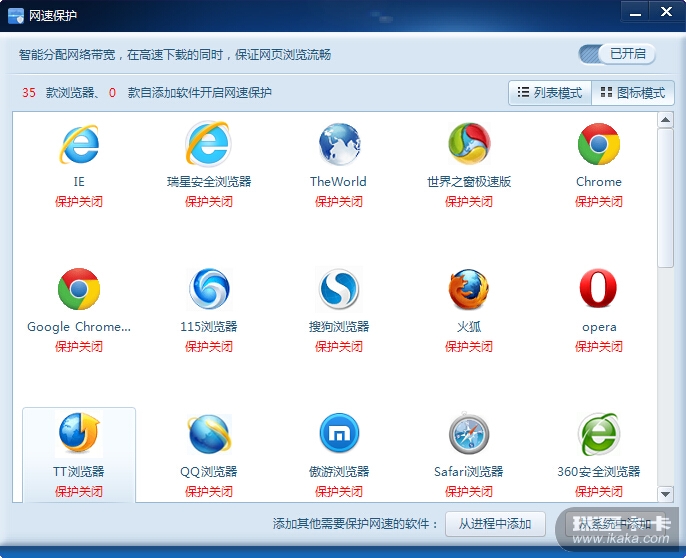Click the 从系统中添加 button
The image size is (686, 558).
(616, 524)
